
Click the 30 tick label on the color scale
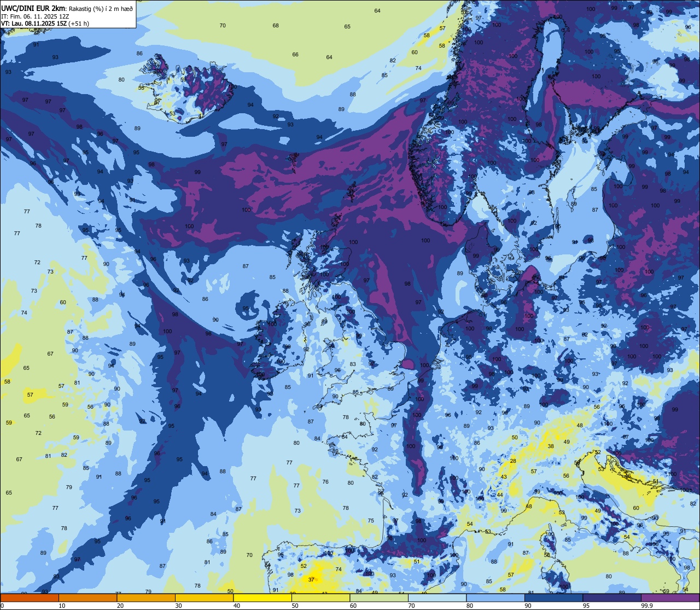pyautogui.click(x=178, y=606)
